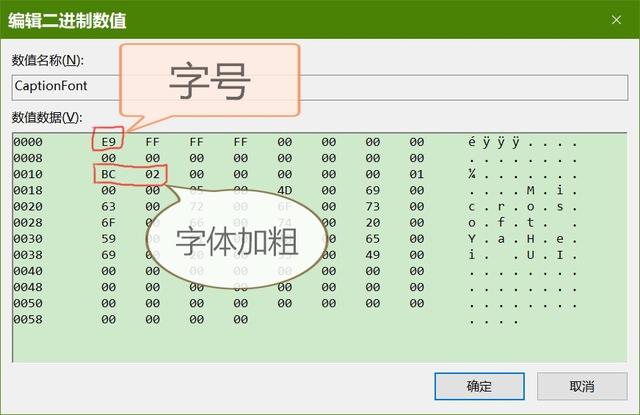The width and height of the screenshot is (640, 415).
Task: Click the 0038 row offset
Action: 28,255
